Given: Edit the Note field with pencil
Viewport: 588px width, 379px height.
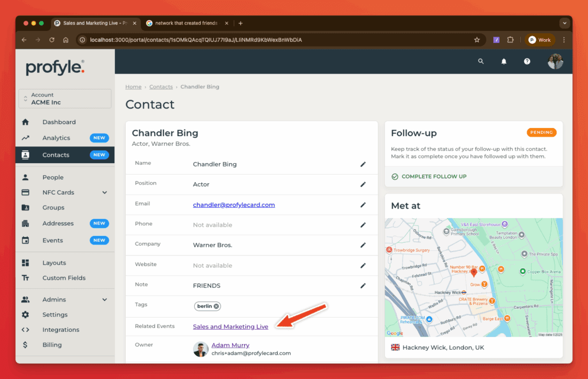Looking at the screenshot, I should click(x=363, y=285).
